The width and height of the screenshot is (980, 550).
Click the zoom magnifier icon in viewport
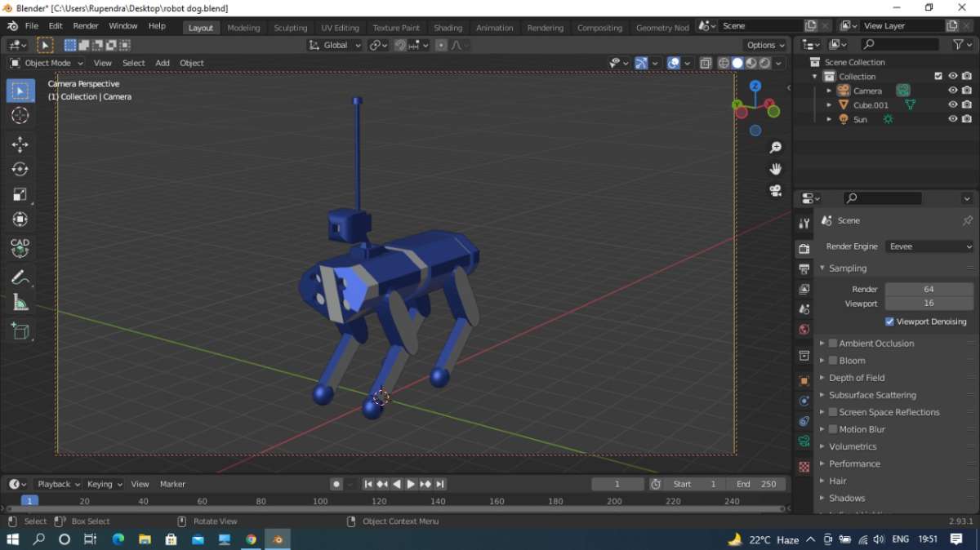pos(775,148)
